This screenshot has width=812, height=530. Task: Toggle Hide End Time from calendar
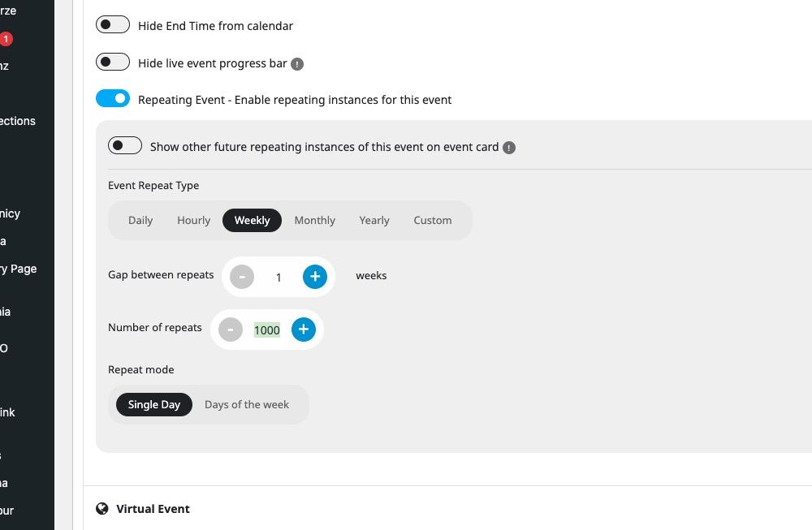(113, 25)
